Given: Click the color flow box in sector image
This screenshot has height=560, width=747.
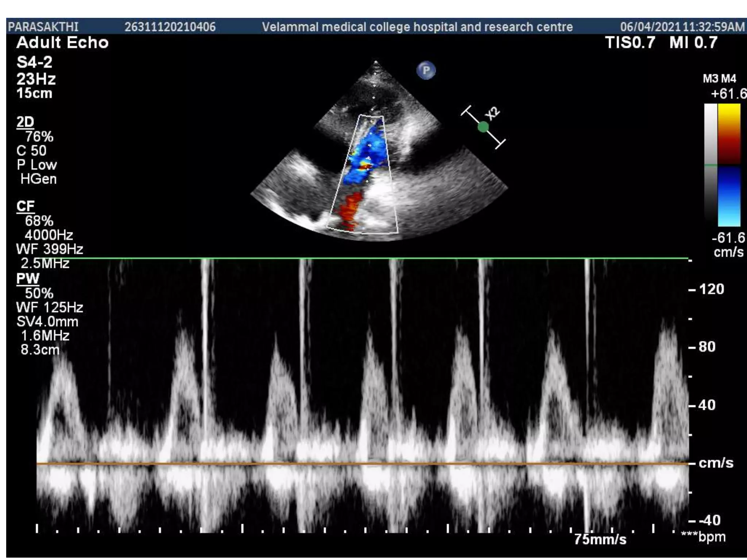Looking at the screenshot, I should coord(365,173).
